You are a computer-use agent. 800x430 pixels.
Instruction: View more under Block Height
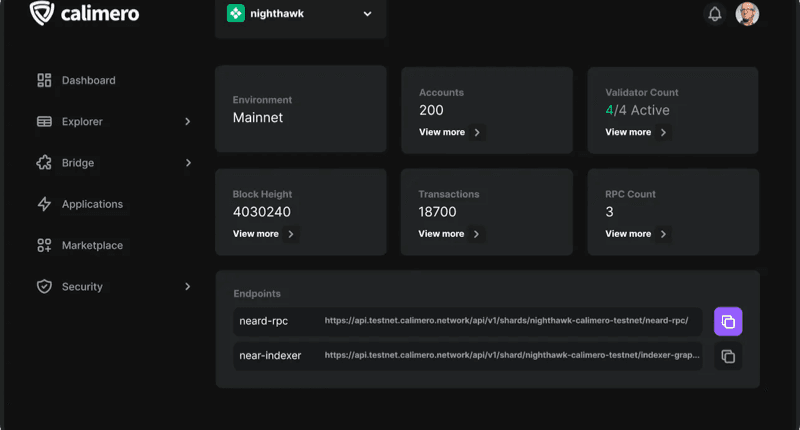[x=265, y=234]
